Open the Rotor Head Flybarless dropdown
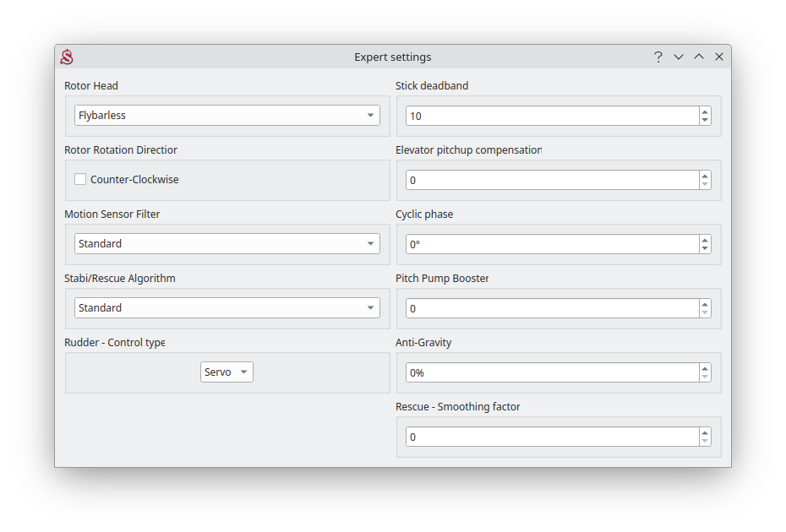 coord(227,115)
